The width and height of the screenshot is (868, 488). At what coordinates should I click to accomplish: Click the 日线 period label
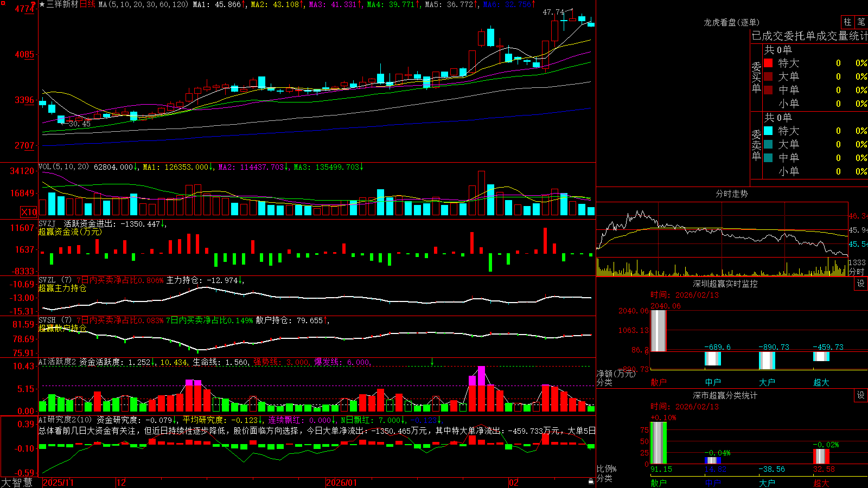(x=87, y=4)
